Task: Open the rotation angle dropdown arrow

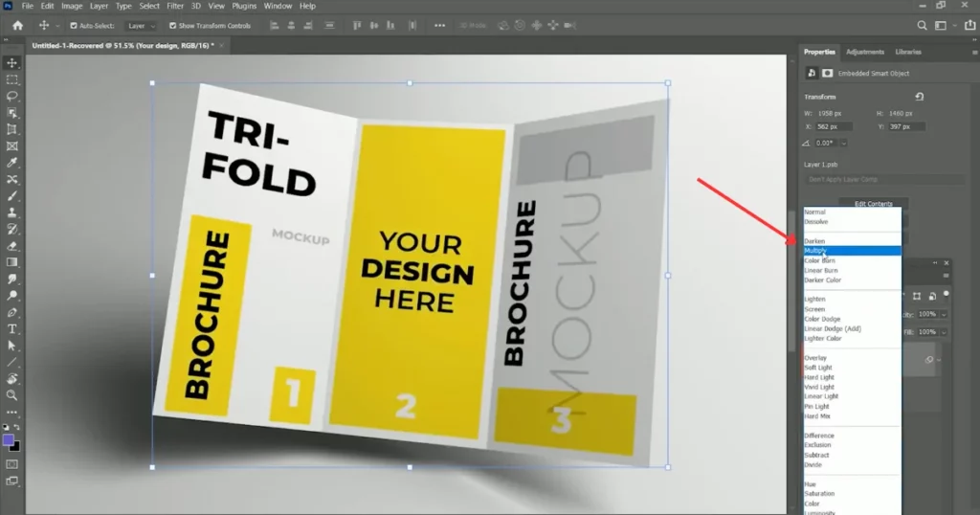Action: [844, 144]
